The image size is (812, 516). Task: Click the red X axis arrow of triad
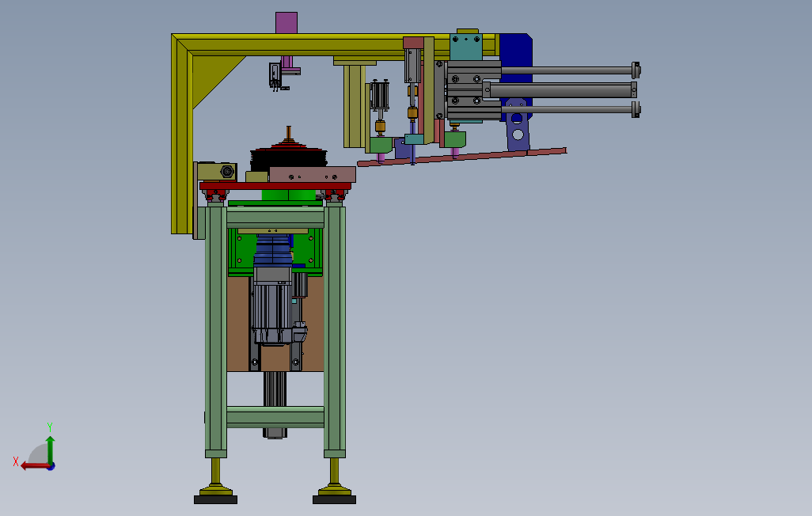(x=35, y=466)
